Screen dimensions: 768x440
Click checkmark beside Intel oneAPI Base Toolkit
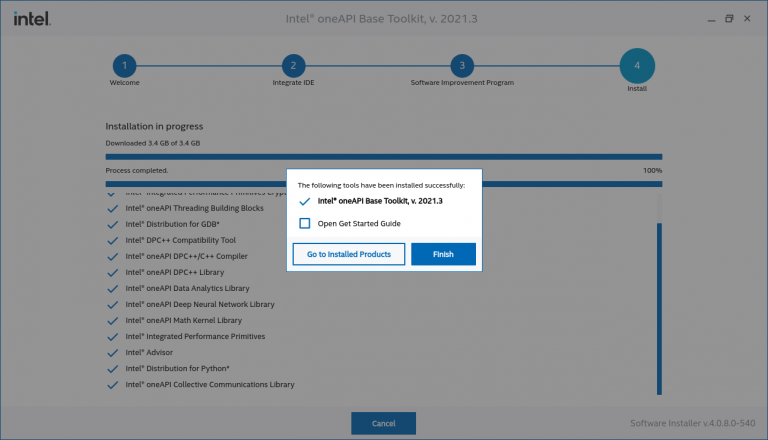pyautogui.click(x=305, y=201)
